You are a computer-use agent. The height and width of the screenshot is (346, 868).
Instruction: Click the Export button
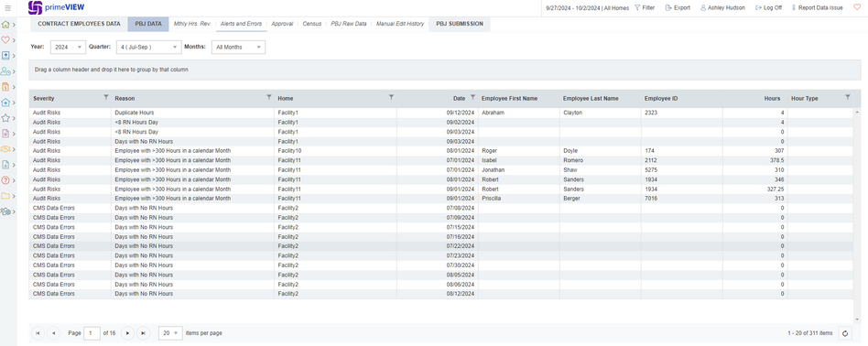point(678,7)
